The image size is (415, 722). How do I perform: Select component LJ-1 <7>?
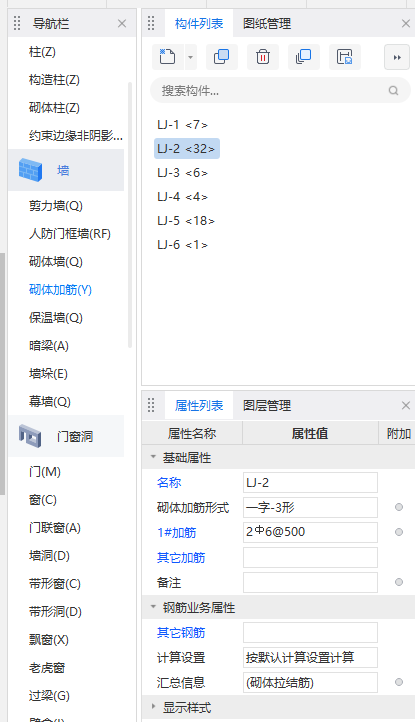coord(182,125)
